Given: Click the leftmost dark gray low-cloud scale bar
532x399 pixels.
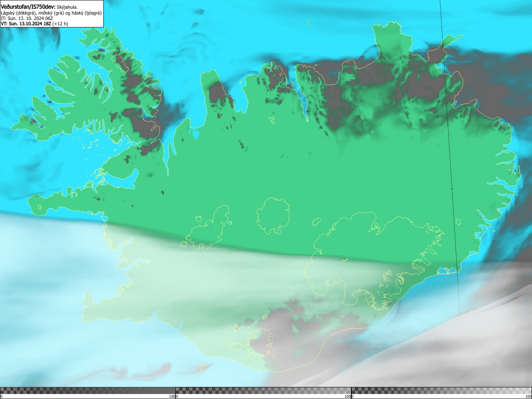Looking at the screenshot, I should [x=88, y=391].
